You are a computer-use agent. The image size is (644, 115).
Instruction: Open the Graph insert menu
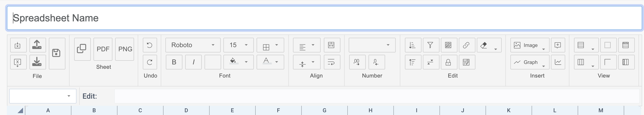pyautogui.click(x=530, y=62)
